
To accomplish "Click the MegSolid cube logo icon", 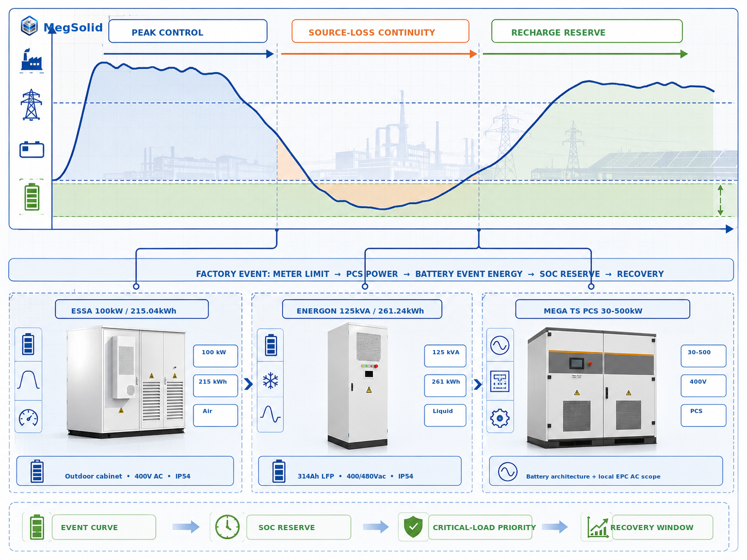I will 29,26.
